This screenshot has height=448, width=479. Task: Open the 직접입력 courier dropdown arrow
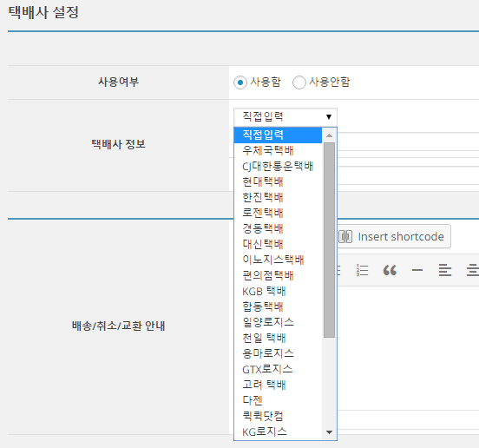329,116
